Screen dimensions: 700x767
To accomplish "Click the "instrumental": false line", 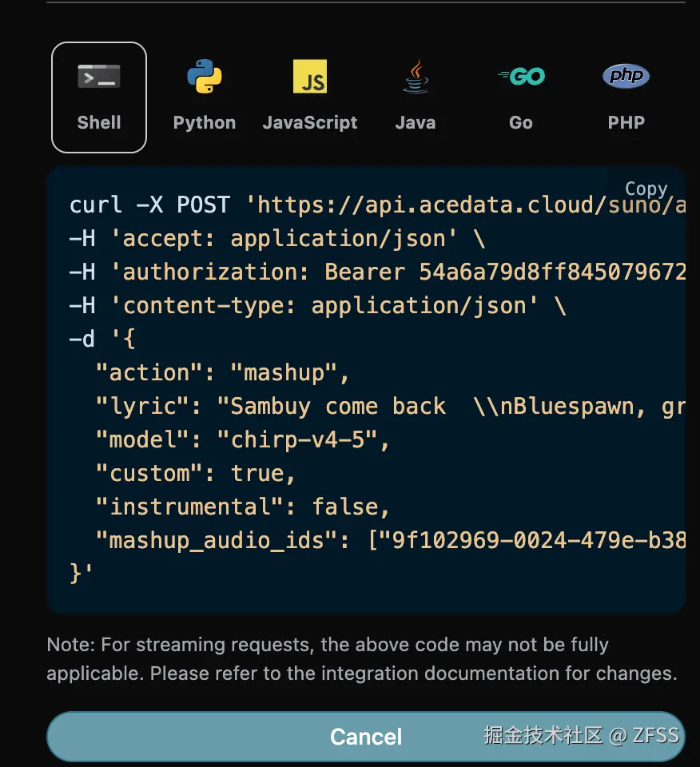I will click(x=243, y=507).
